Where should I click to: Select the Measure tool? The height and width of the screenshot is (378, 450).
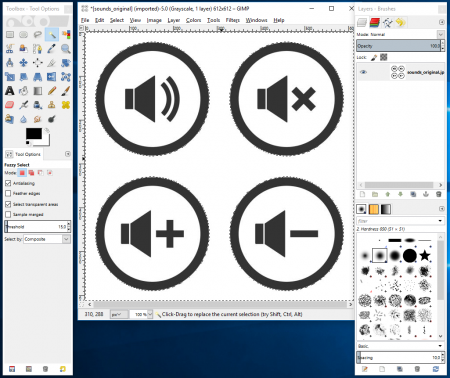point(10,63)
